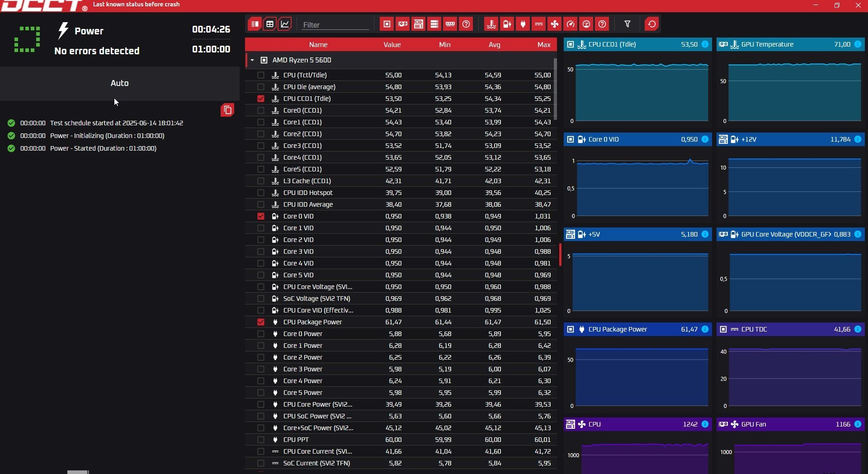Open info for Core 0 VID graph

click(x=705, y=139)
